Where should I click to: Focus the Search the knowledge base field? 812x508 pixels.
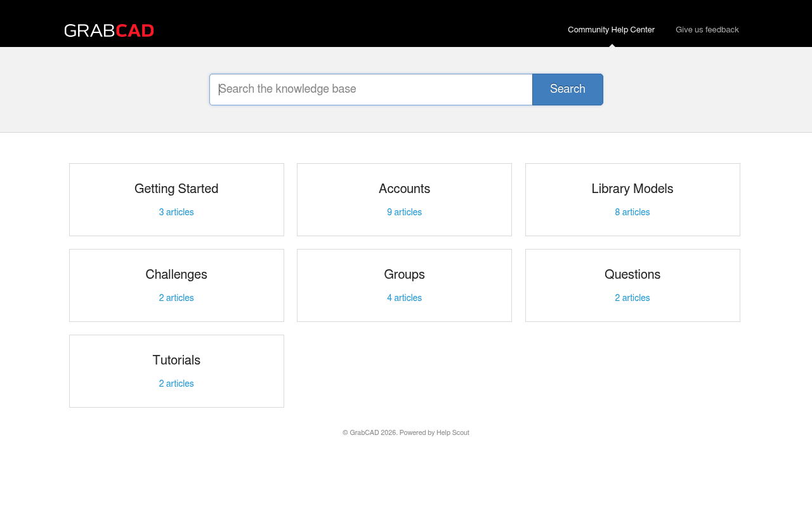(371, 90)
